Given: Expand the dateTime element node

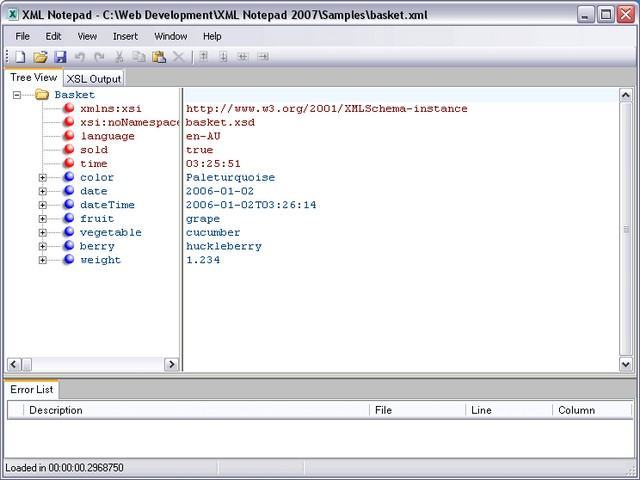Looking at the screenshot, I should 42,205.
